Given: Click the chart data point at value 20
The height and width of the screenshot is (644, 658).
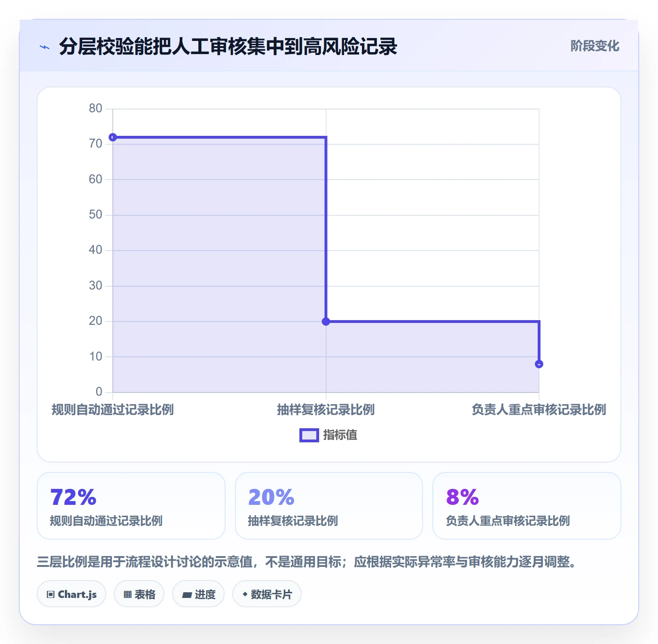Looking at the screenshot, I should (x=326, y=322).
